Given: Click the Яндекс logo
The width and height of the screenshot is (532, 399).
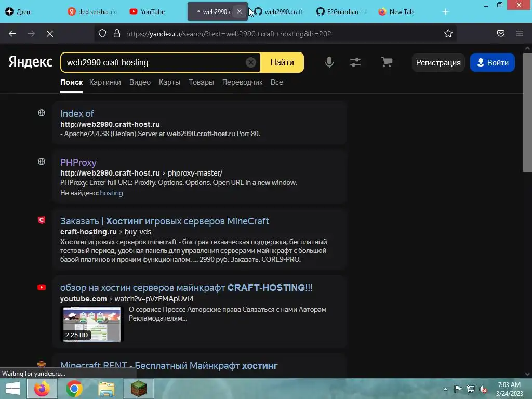Looking at the screenshot, I should point(31,62).
